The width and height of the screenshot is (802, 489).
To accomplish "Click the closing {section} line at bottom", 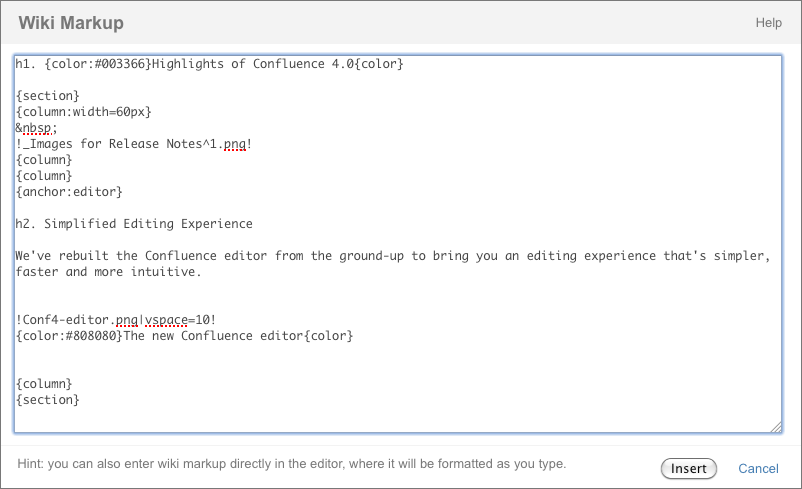I will (x=48, y=399).
